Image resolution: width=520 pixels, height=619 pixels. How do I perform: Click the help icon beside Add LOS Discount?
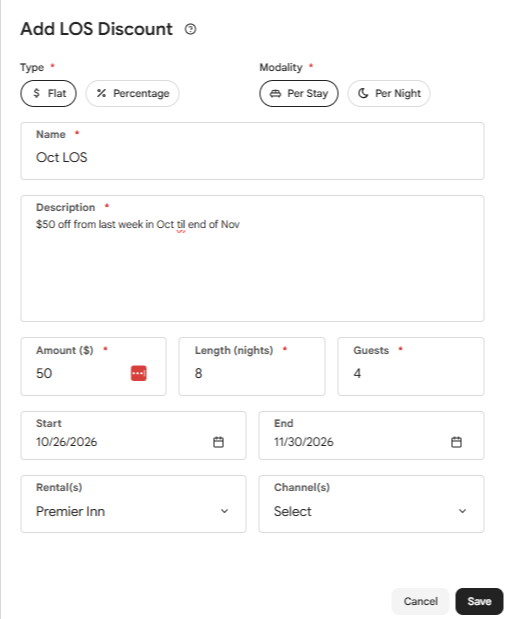[x=190, y=29]
